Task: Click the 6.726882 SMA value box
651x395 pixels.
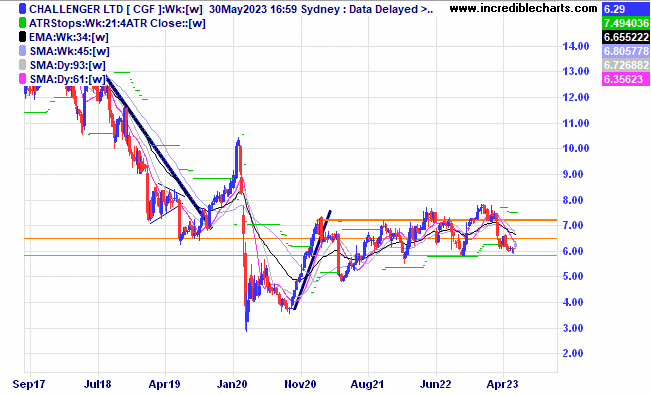Action: pyautogui.click(x=626, y=65)
